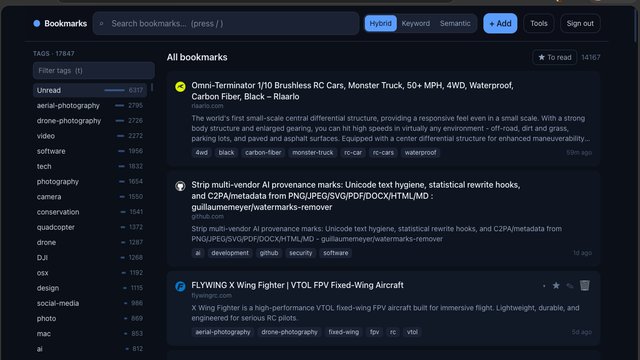Click the github.com domain text
640x360 pixels.
click(x=207, y=216)
